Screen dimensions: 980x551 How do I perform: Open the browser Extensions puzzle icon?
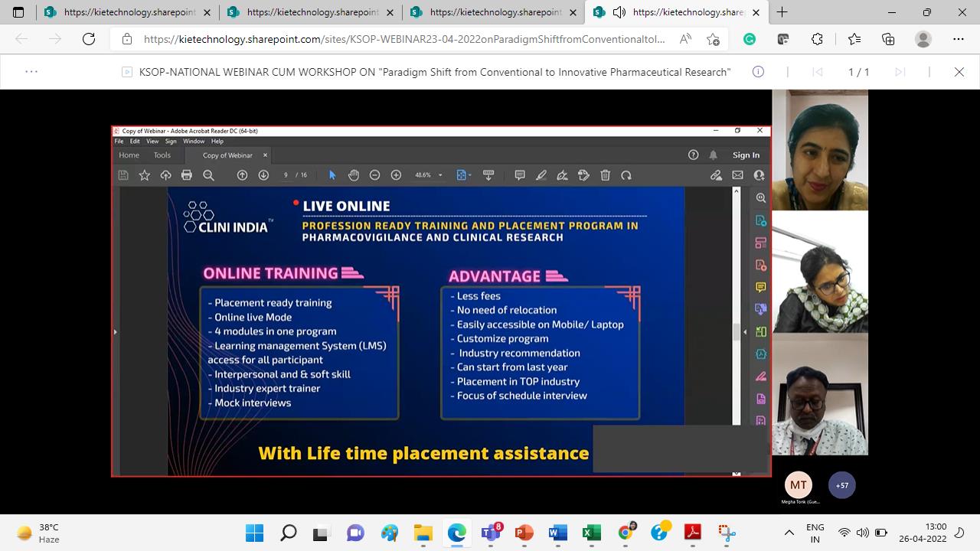817,39
